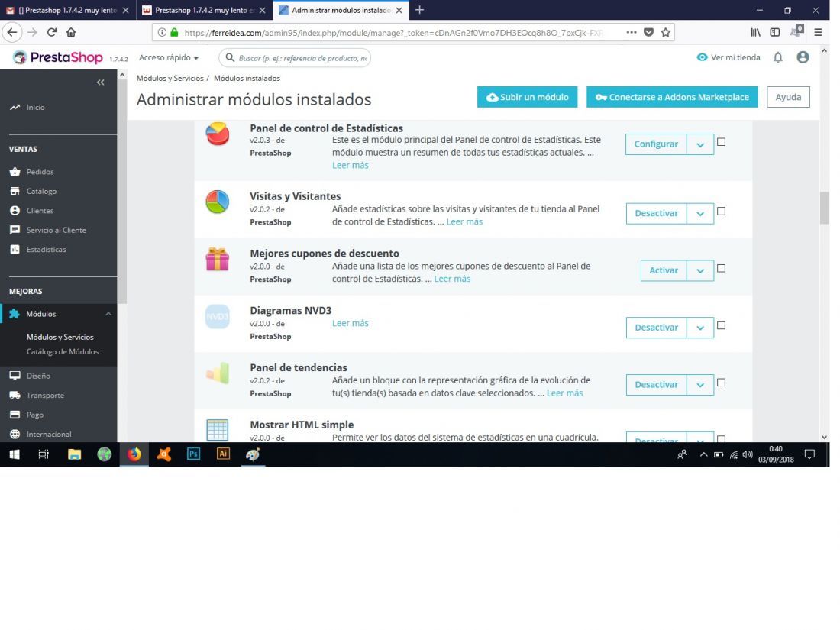Image resolution: width=840 pixels, height=630 pixels.
Task: Click the Pago credit card icon
Action: pyautogui.click(x=15, y=415)
